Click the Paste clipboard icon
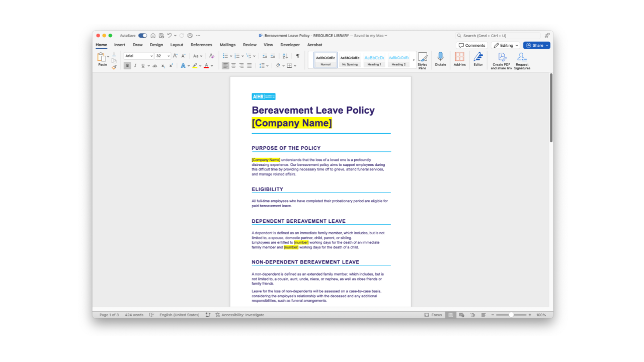The height and width of the screenshot is (362, 644). coord(102,57)
